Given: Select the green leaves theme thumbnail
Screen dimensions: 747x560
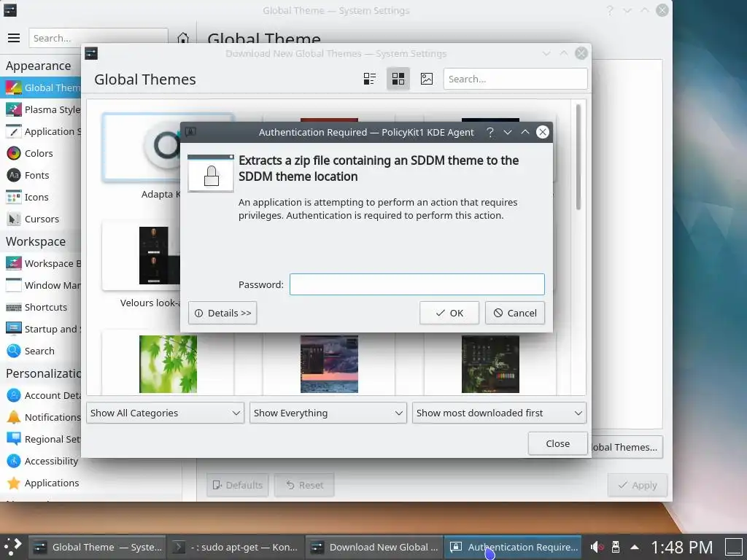Looking at the screenshot, I should coord(168,365).
